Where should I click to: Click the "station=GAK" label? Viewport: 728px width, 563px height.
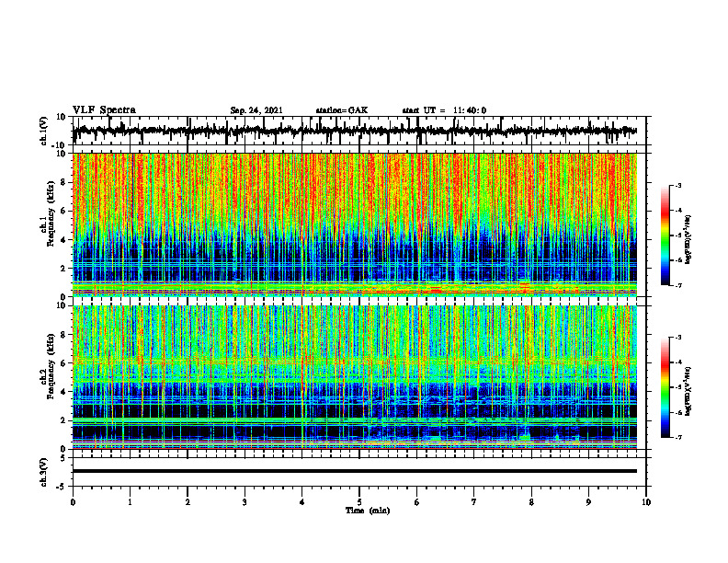click(x=342, y=110)
